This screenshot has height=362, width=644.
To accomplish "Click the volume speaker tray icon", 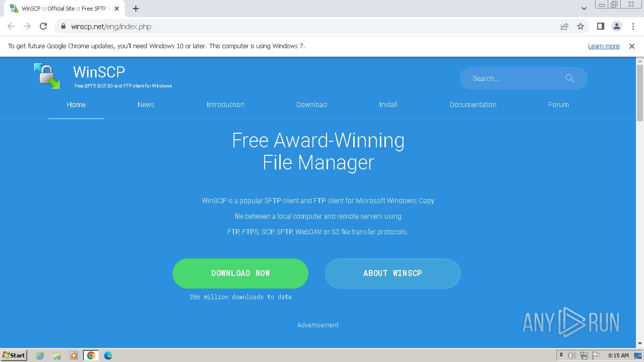I will 572,355.
